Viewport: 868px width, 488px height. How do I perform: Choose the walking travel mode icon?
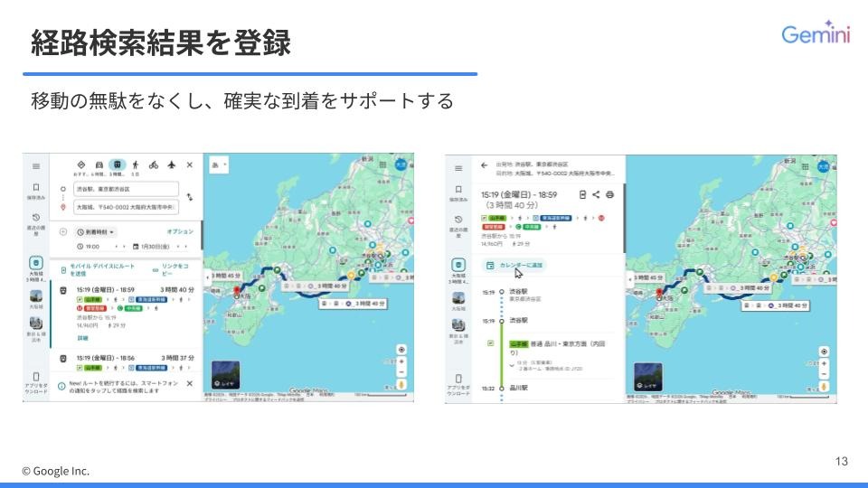(136, 164)
